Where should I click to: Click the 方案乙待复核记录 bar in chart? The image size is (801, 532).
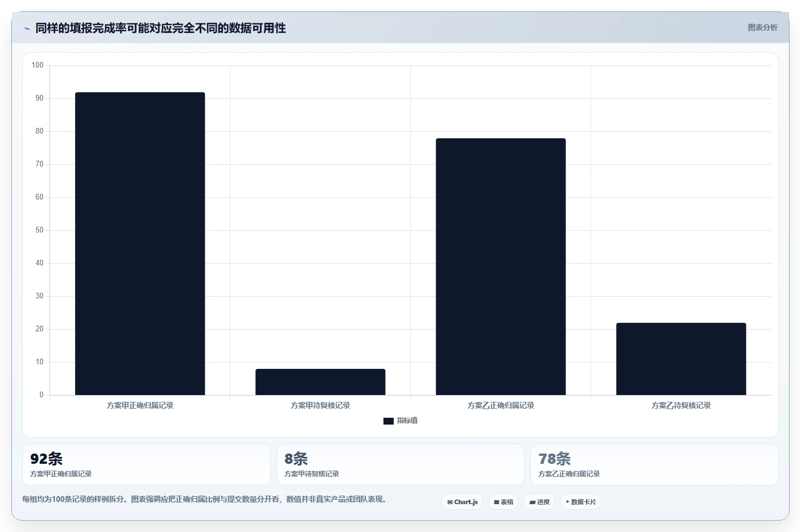coord(681,359)
